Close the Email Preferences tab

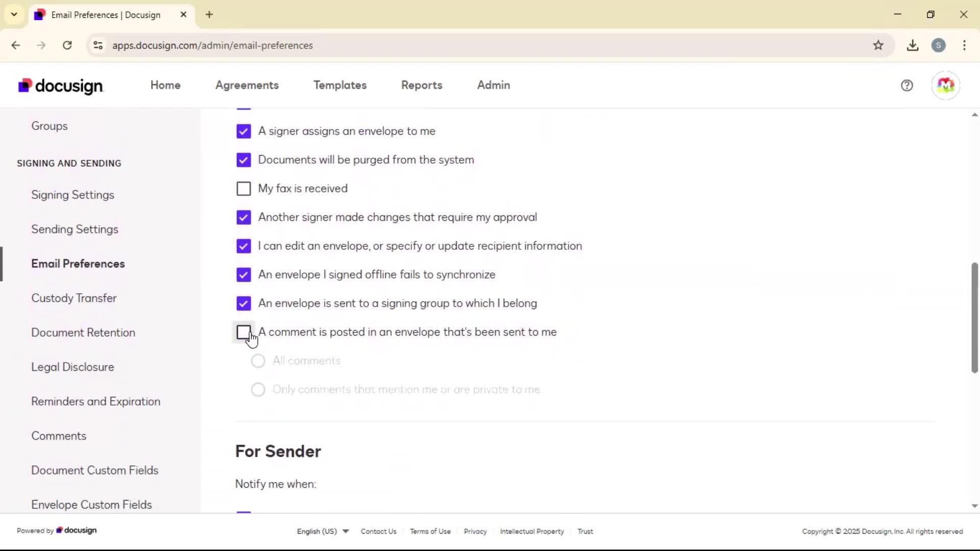(183, 15)
